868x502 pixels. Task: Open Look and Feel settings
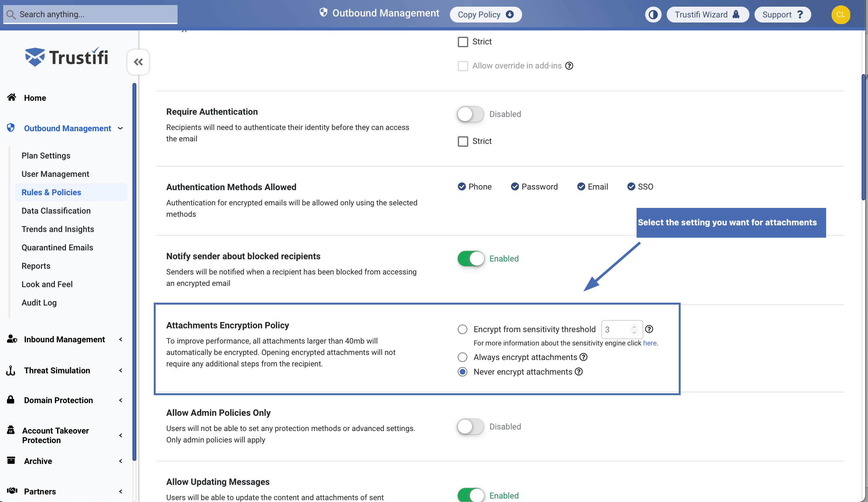[x=47, y=284]
